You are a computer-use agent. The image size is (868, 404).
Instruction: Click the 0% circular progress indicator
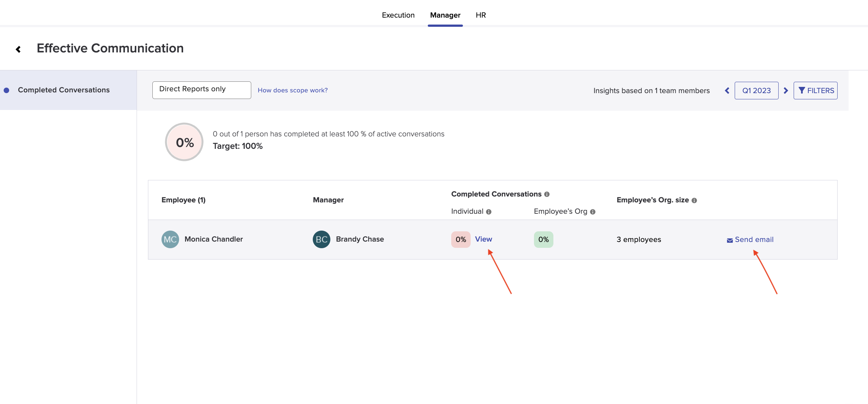pos(184,142)
